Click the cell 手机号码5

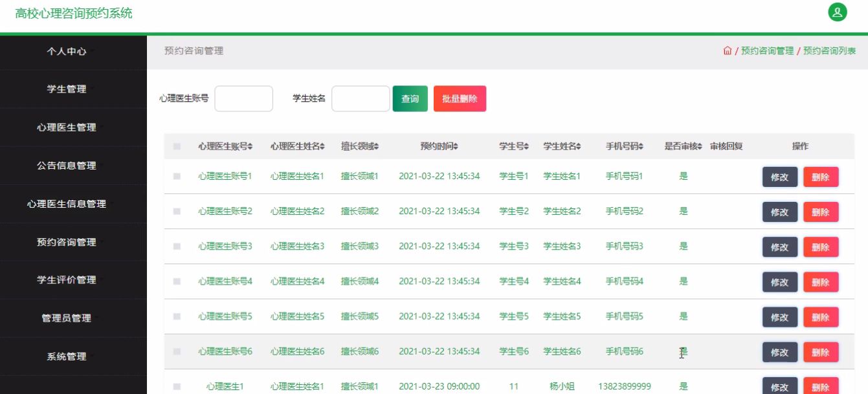tap(625, 316)
